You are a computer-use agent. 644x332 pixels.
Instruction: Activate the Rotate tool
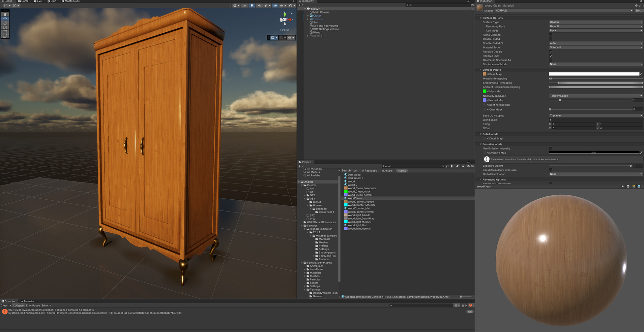(x=5, y=23)
